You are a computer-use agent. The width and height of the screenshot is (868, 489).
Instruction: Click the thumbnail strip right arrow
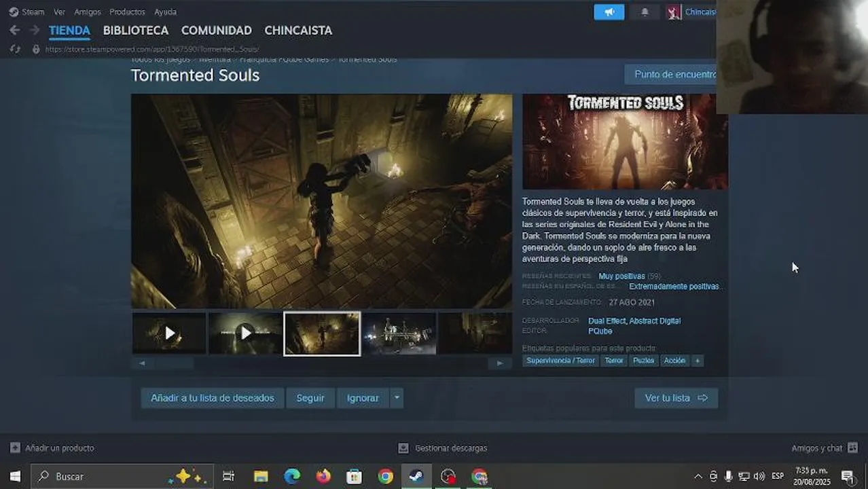coord(500,363)
